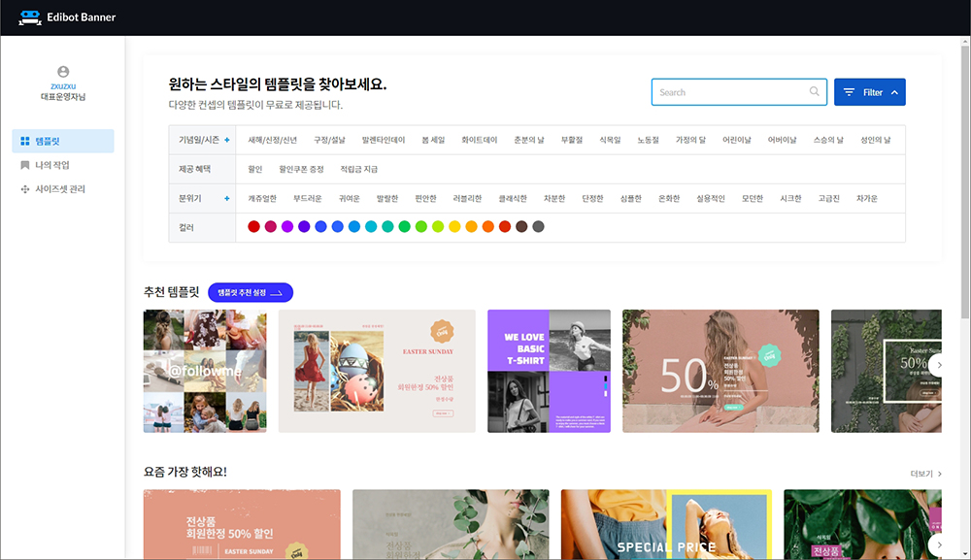Select the 가정의 달 tag
The image size is (971, 560).
[690, 140]
